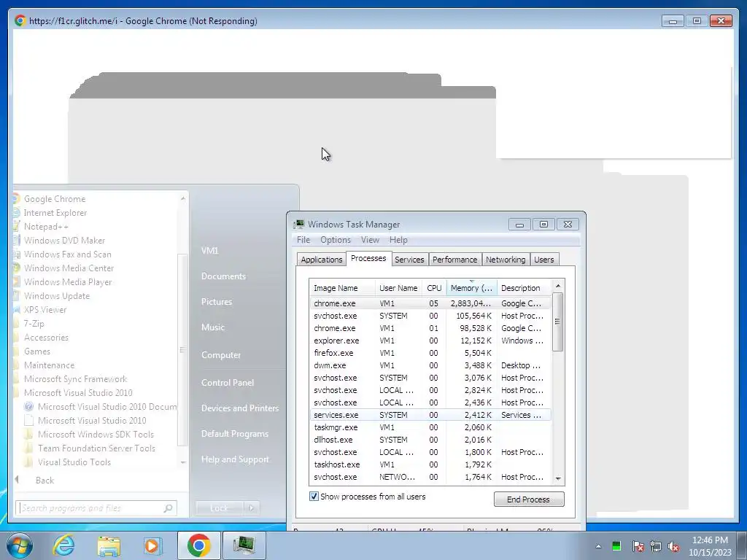The image size is (747, 560).
Task: Expand Accessories folder in Start menu
Action: pos(46,337)
